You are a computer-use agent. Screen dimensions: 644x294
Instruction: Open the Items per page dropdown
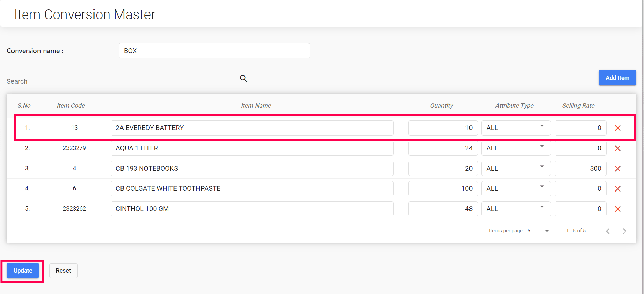pyautogui.click(x=539, y=231)
